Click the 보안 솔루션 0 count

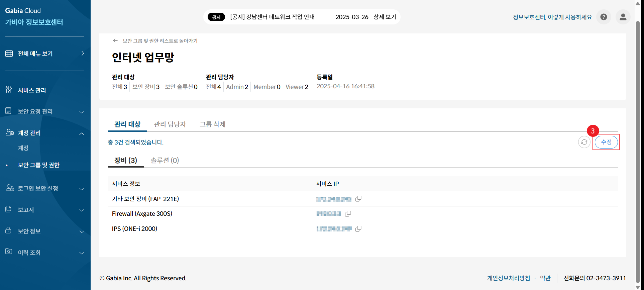[x=181, y=87]
